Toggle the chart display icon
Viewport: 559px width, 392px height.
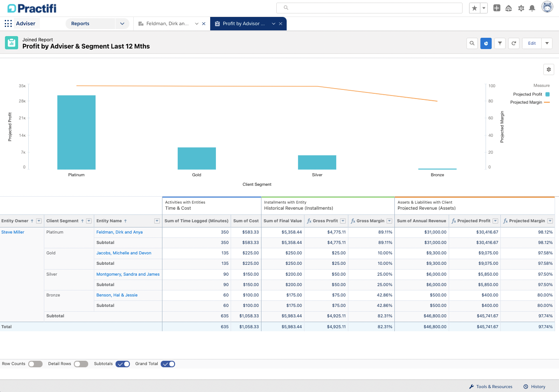click(486, 43)
